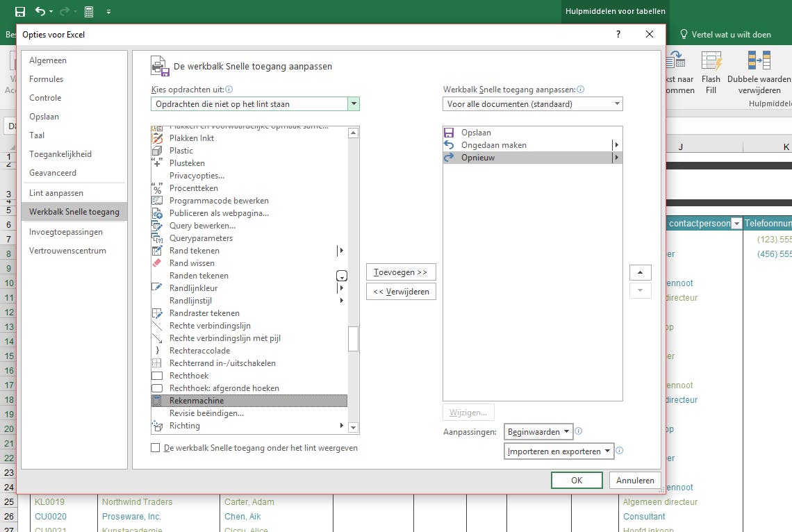Click the Save icon in quick access toolbar
This screenshot has height=532, width=792.
(x=20, y=12)
